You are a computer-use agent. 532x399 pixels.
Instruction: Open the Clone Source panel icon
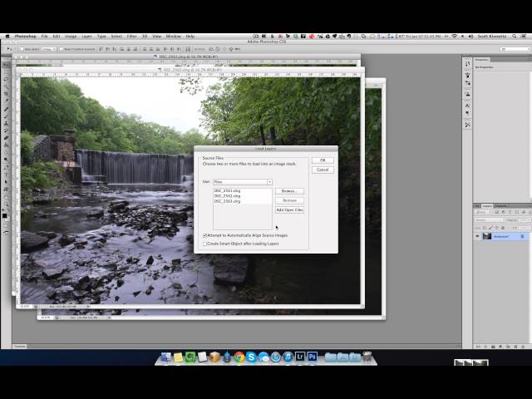(x=468, y=94)
